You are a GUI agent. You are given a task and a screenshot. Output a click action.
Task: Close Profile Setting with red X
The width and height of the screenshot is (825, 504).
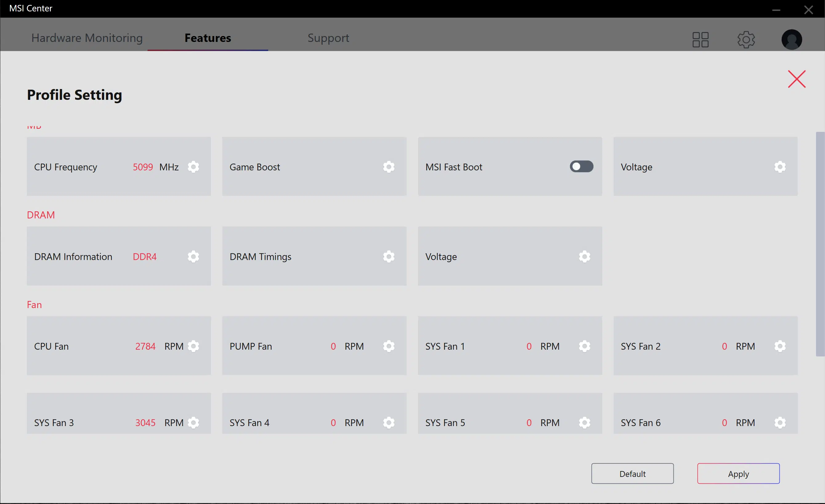tap(797, 79)
